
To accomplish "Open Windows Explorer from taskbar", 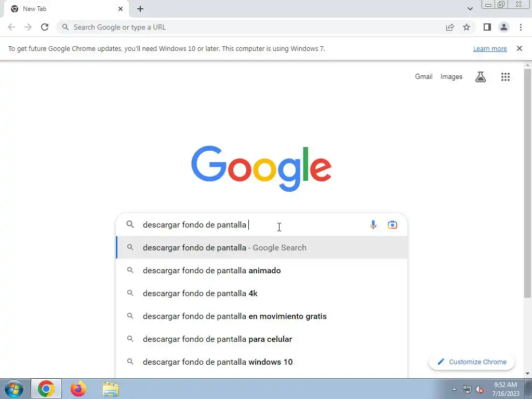I will pyautogui.click(x=111, y=389).
